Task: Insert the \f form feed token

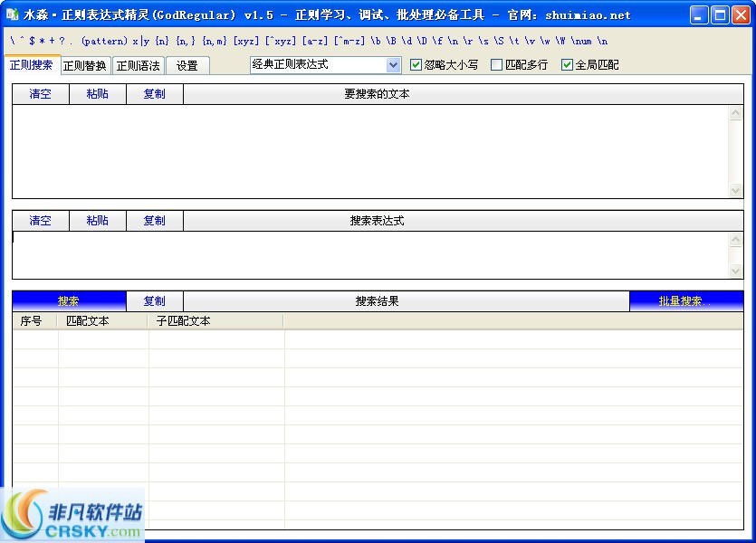Action: click(x=437, y=41)
